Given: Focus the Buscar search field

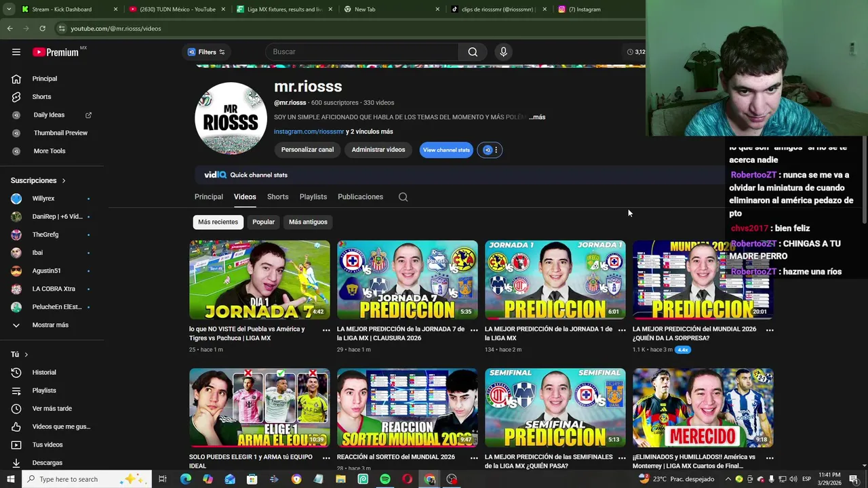Looking at the screenshot, I should (x=362, y=52).
